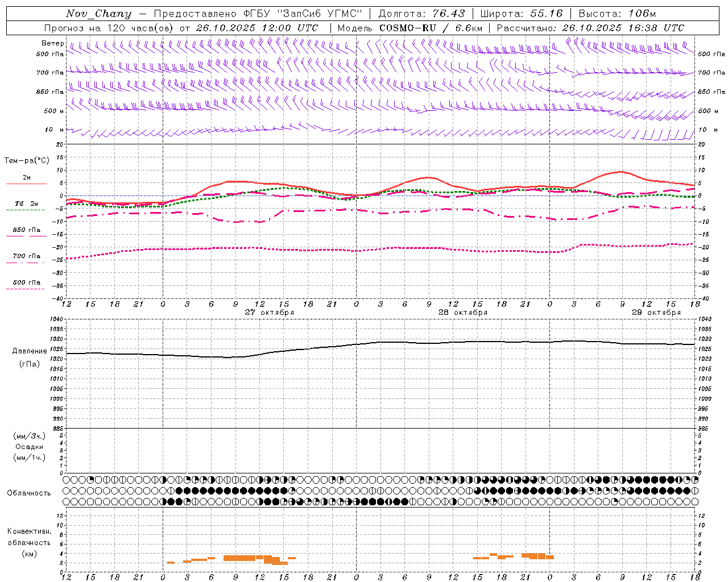Select the 'Широта: 55.16' latitude value

coord(522,14)
